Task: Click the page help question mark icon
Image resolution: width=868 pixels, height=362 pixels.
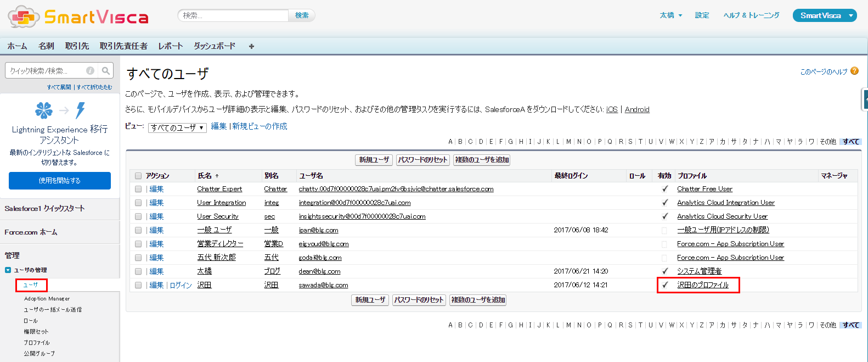Action: click(x=854, y=71)
